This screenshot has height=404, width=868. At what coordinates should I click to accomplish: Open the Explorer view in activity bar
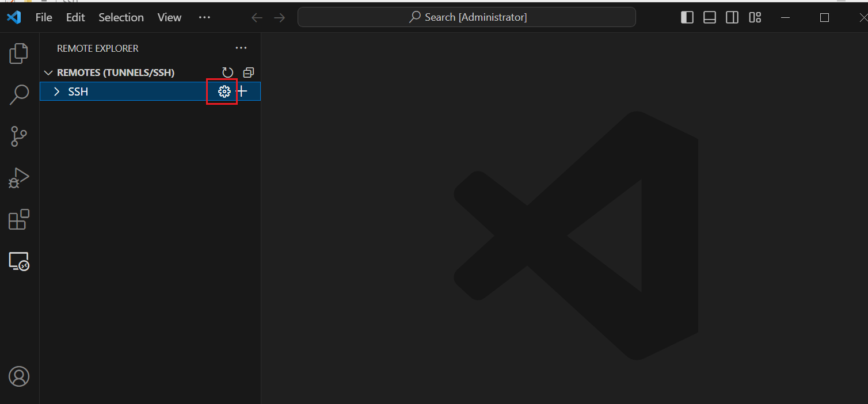(x=18, y=54)
